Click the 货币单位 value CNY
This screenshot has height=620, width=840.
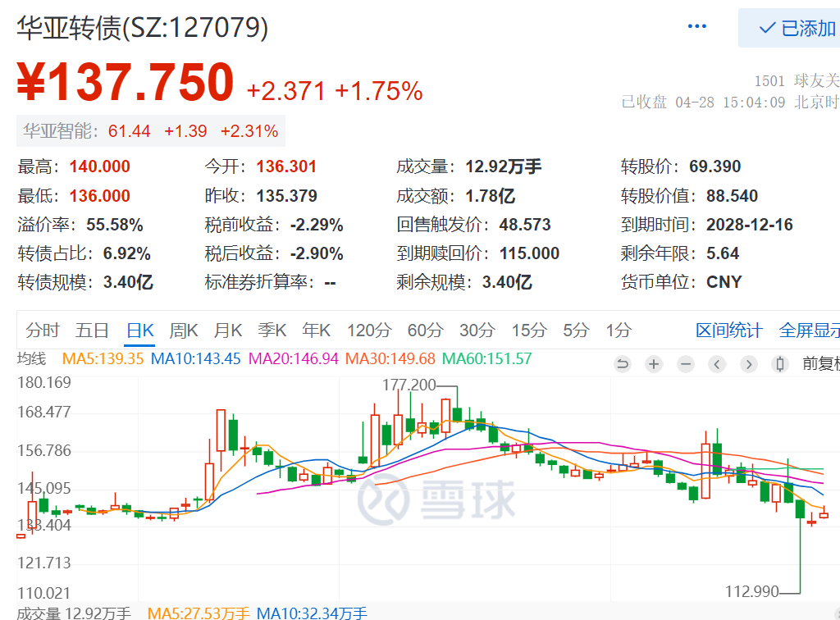tap(724, 281)
